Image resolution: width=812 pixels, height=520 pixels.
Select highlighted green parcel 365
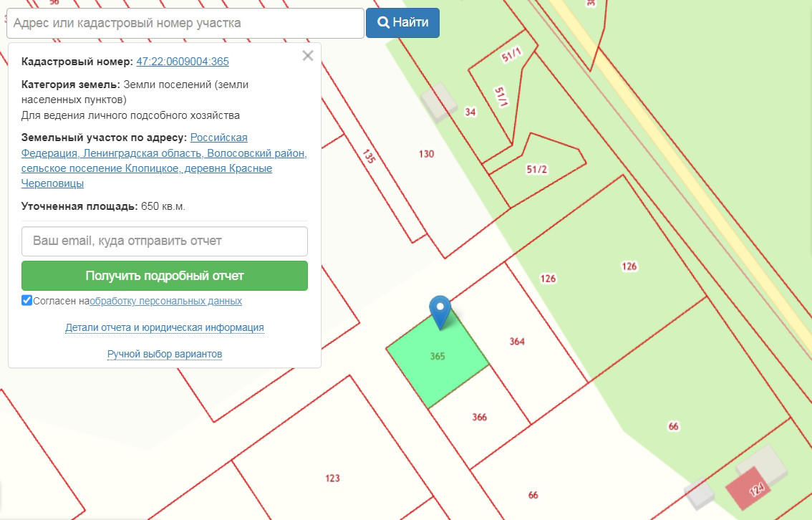(x=438, y=357)
